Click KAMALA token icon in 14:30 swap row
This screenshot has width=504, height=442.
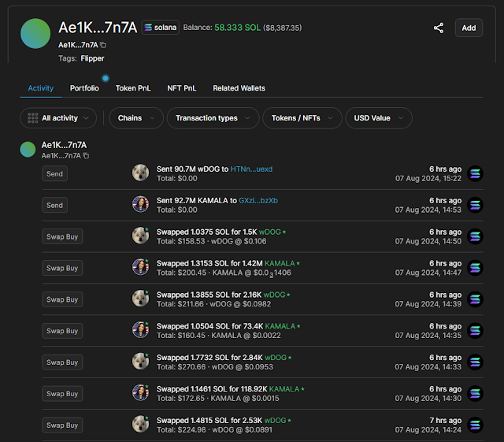140,393
